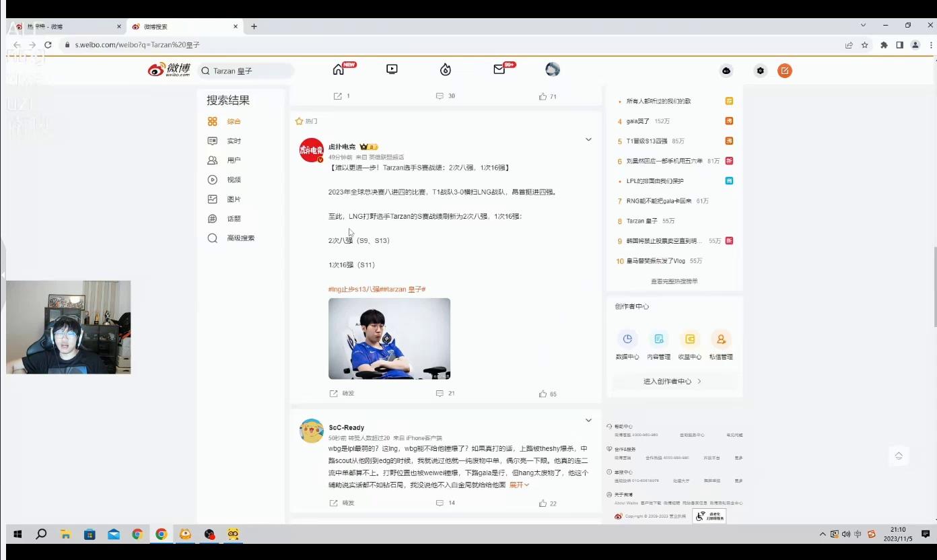Expand full text with 展开 on ScC-Ready post
Viewport: 937px width, 560px height.
pos(519,485)
